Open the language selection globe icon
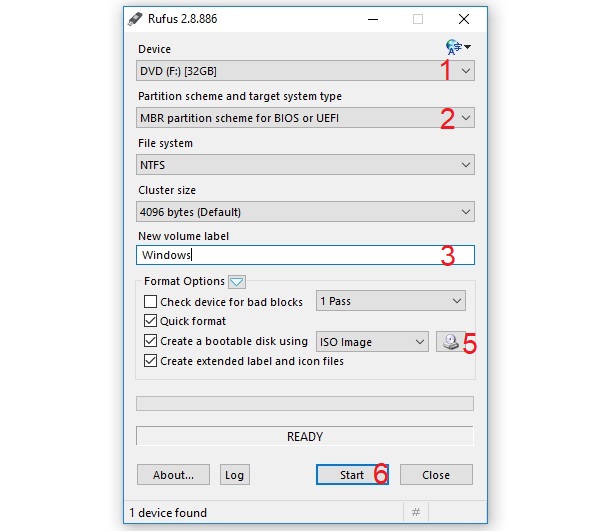The image size is (603, 531). click(458, 47)
